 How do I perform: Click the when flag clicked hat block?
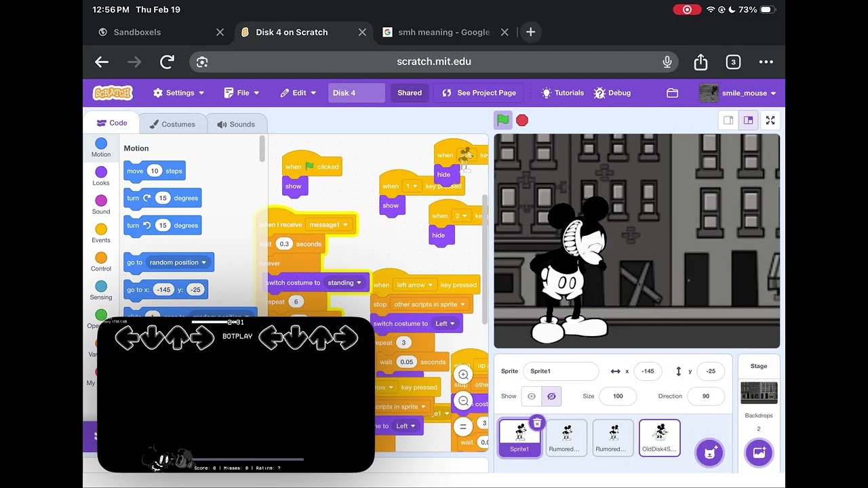[x=312, y=165]
